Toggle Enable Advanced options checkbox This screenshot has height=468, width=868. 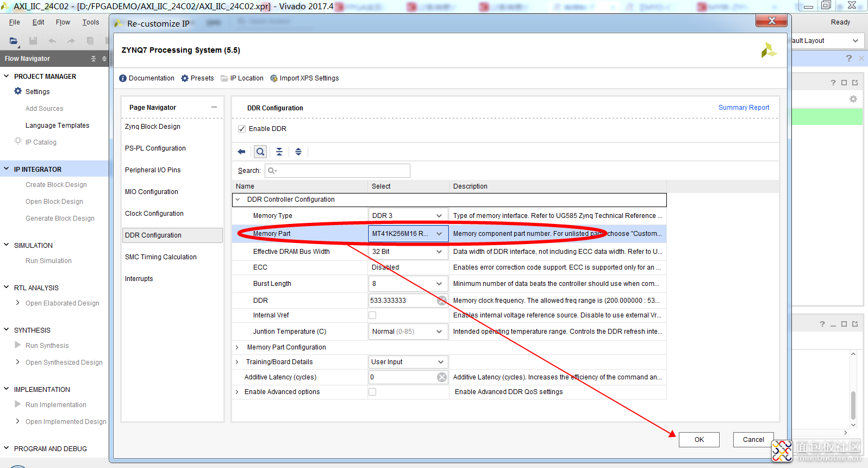tap(372, 392)
